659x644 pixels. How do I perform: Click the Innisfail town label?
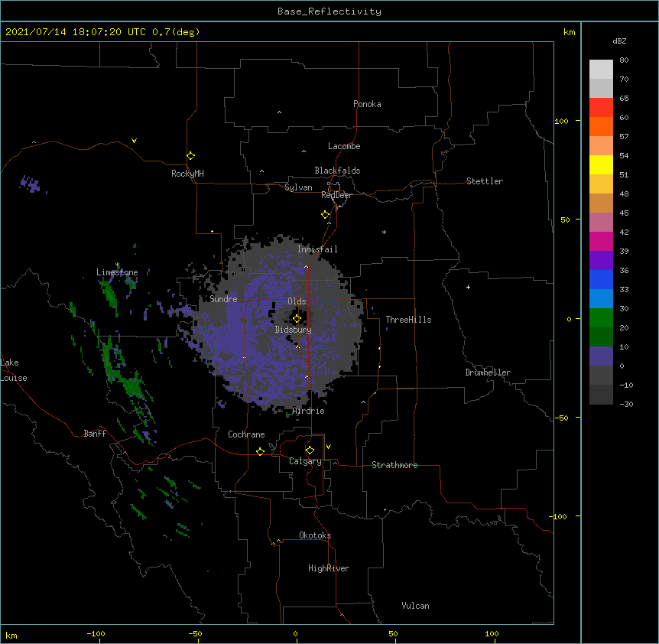coord(317,249)
